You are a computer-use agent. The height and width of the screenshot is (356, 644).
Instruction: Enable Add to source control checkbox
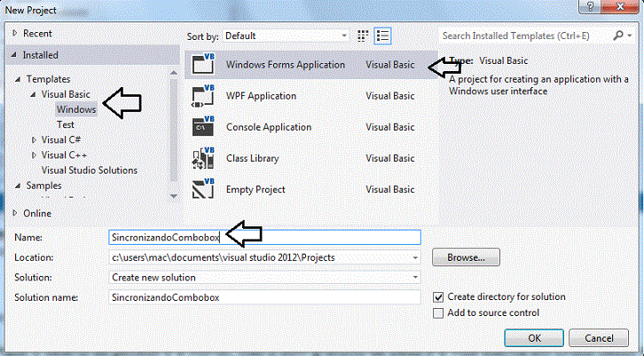(438, 313)
